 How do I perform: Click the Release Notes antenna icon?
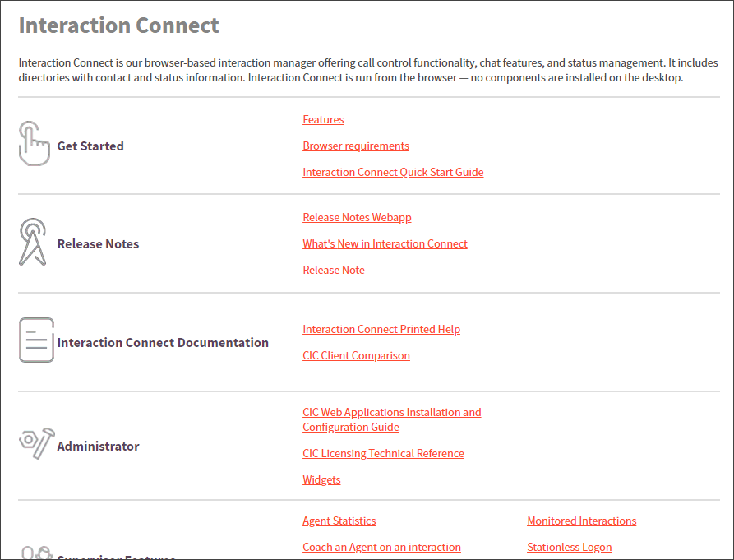tap(33, 243)
